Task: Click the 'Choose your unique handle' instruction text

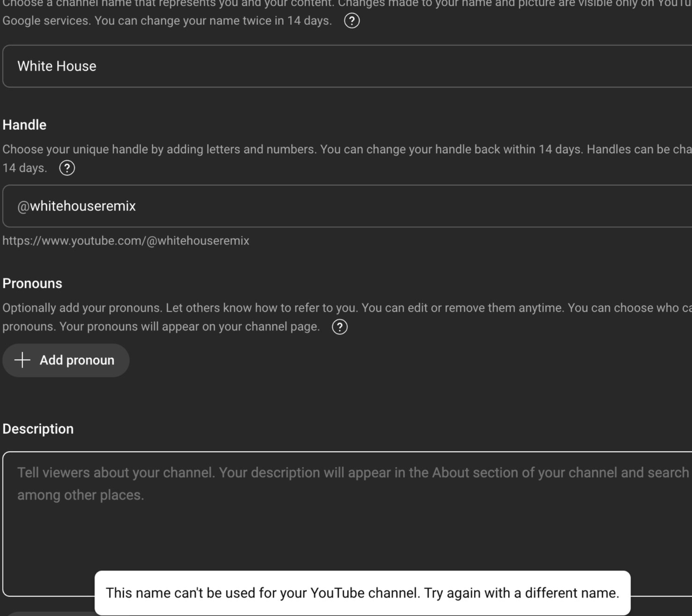Action: [x=347, y=159]
